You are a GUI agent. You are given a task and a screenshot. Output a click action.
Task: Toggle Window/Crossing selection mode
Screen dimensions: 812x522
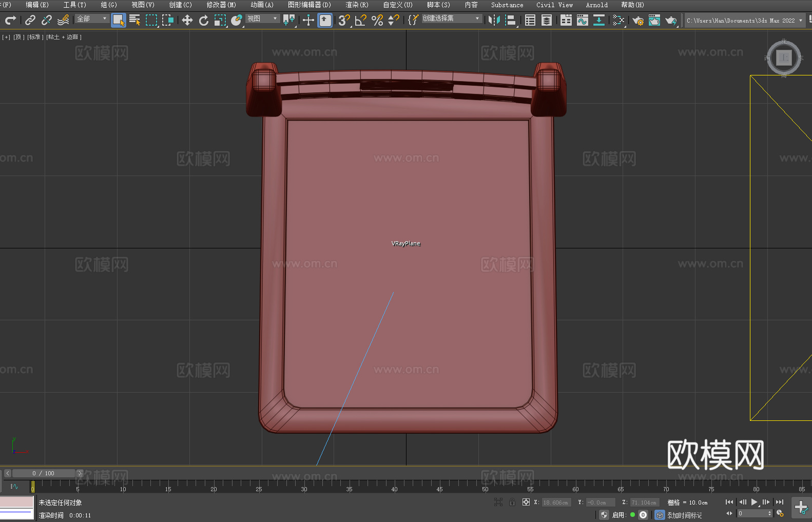pos(168,20)
